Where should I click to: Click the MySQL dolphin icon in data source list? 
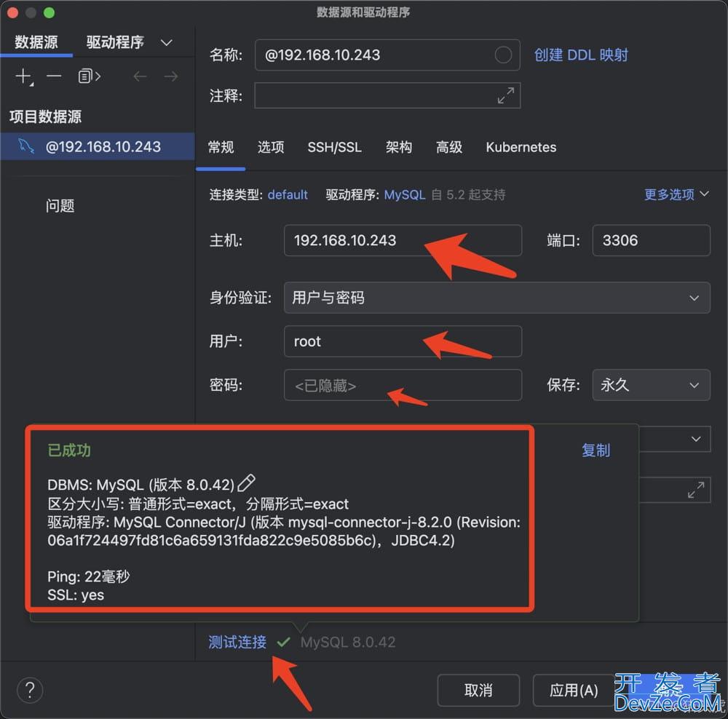pyautogui.click(x=26, y=146)
